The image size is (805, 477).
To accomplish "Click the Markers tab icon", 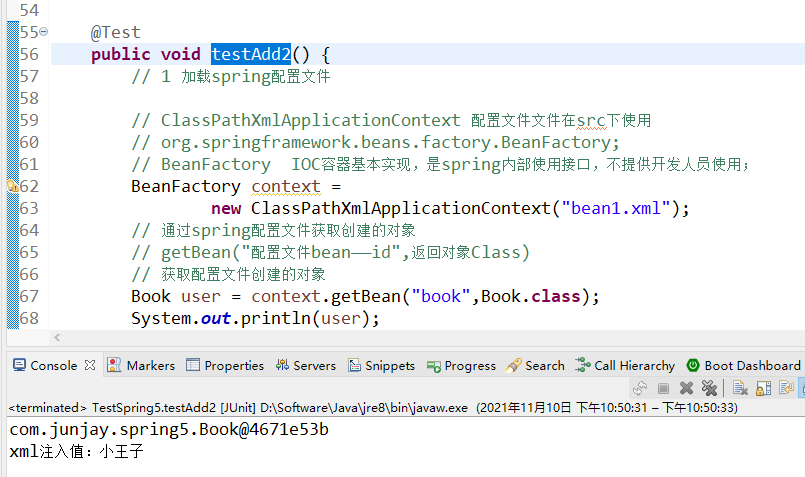I will (114, 365).
